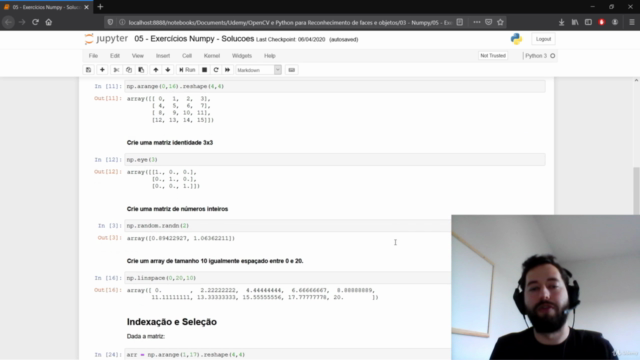Click text Crie uma matriz identidade 3x3

coord(170,142)
